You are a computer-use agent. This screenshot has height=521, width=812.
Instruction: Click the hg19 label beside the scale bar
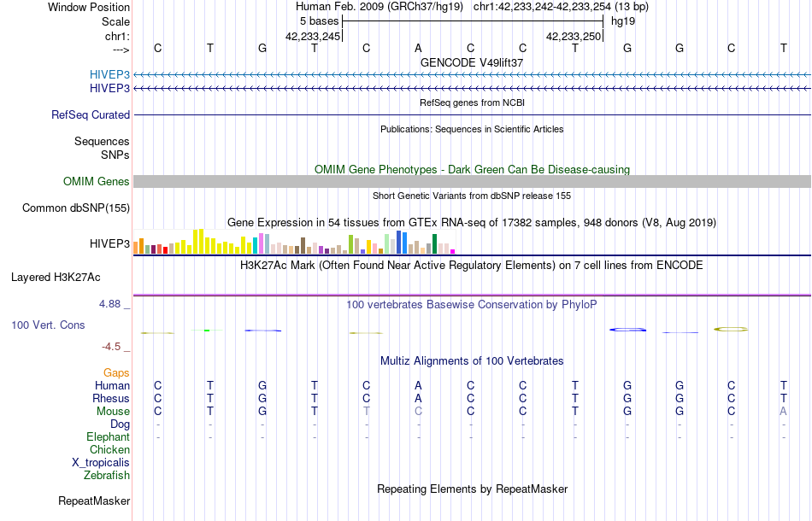pos(623,21)
